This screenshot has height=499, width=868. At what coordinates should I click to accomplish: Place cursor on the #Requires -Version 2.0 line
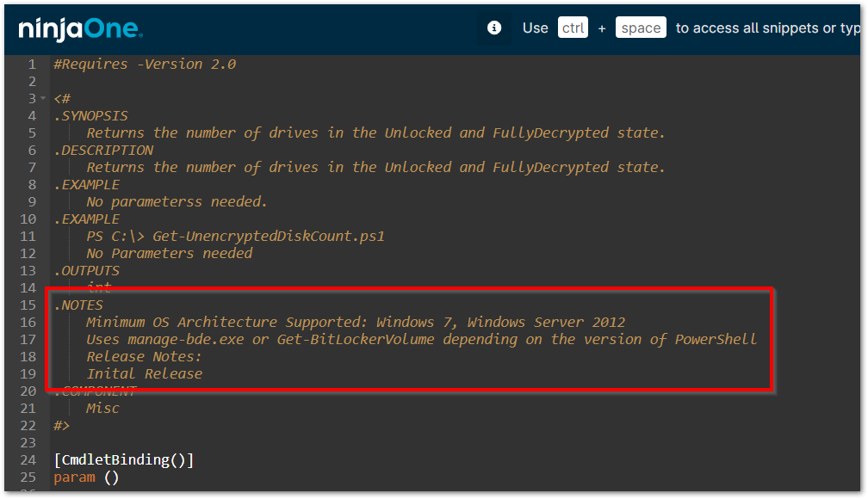pyautogui.click(x=144, y=64)
